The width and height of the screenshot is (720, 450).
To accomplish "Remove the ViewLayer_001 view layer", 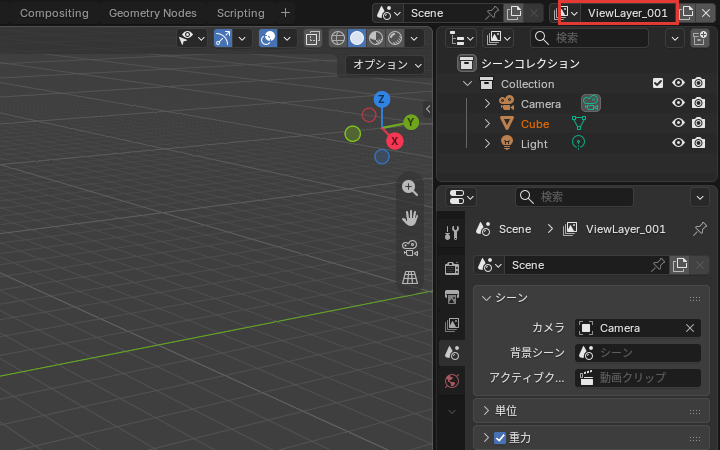I will (706, 13).
